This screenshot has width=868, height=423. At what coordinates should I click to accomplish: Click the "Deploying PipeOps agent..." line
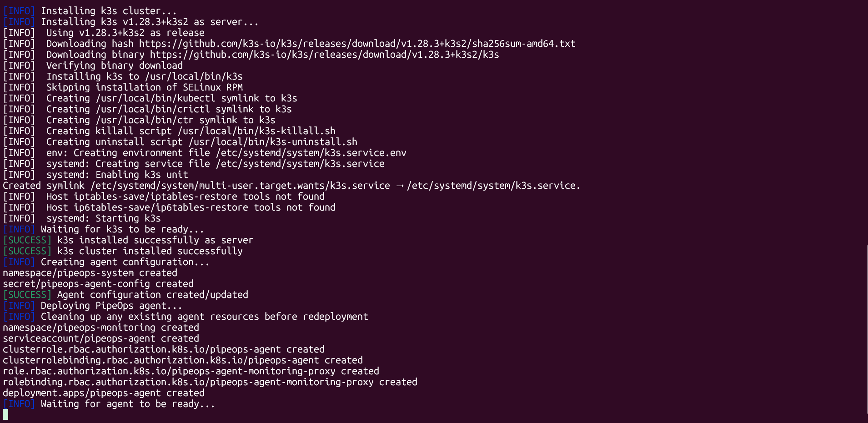(111, 306)
